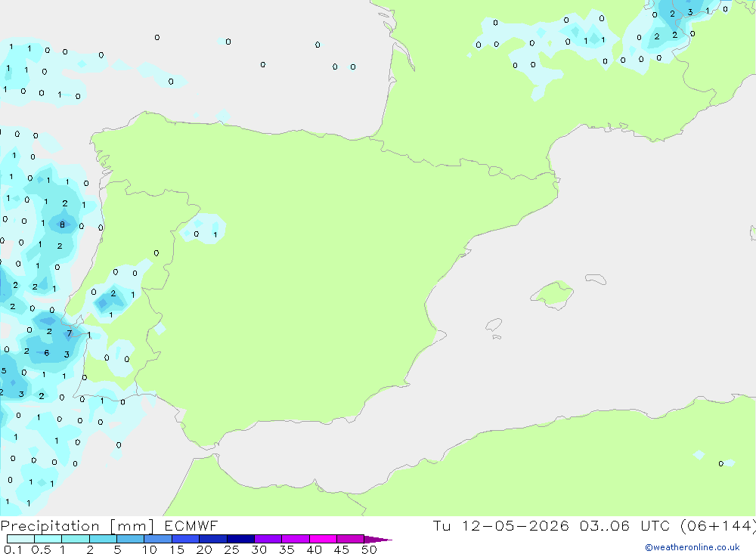Click the '25' legend scale label
Screen dimensions: 756x554
[232, 549]
